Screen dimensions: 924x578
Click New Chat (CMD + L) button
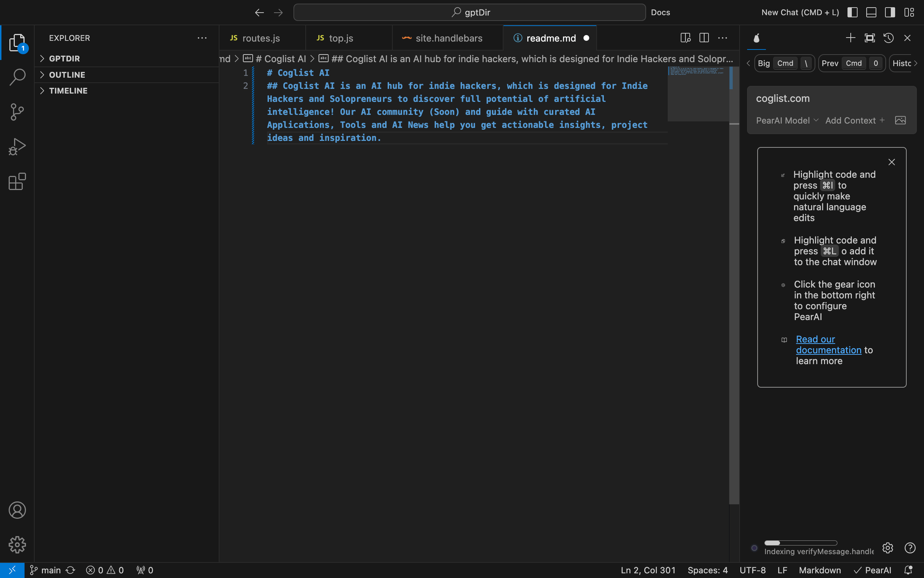coord(800,12)
